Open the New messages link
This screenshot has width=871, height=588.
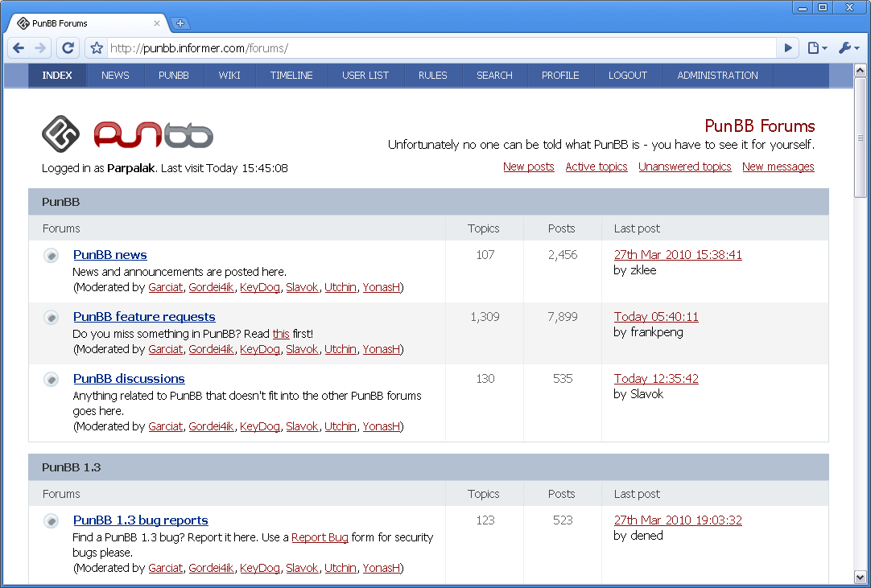778,167
